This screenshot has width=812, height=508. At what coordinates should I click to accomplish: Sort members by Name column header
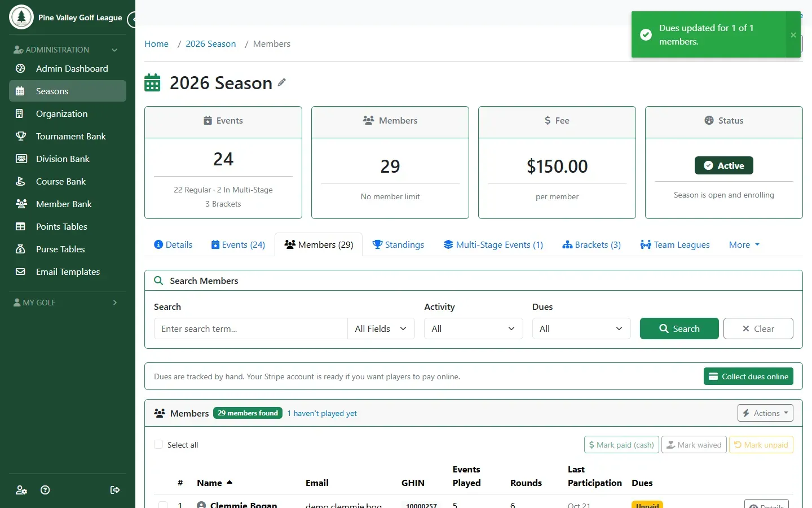(x=214, y=483)
